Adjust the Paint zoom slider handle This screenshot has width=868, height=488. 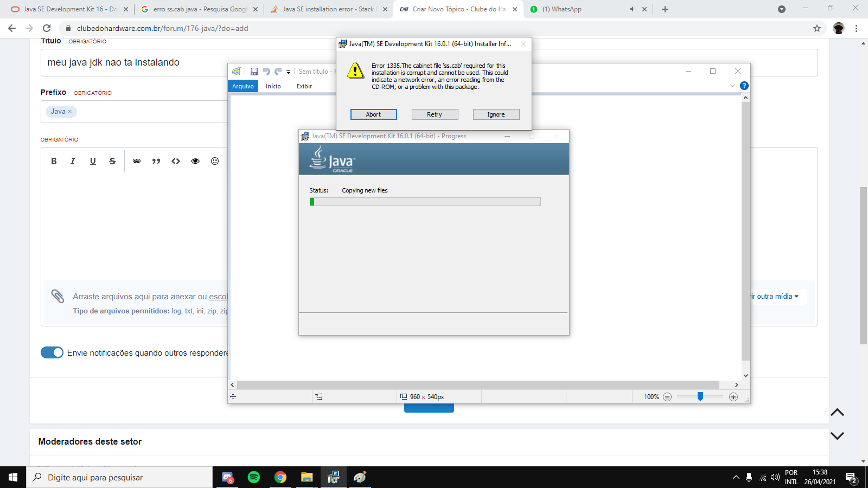(x=700, y=397)
